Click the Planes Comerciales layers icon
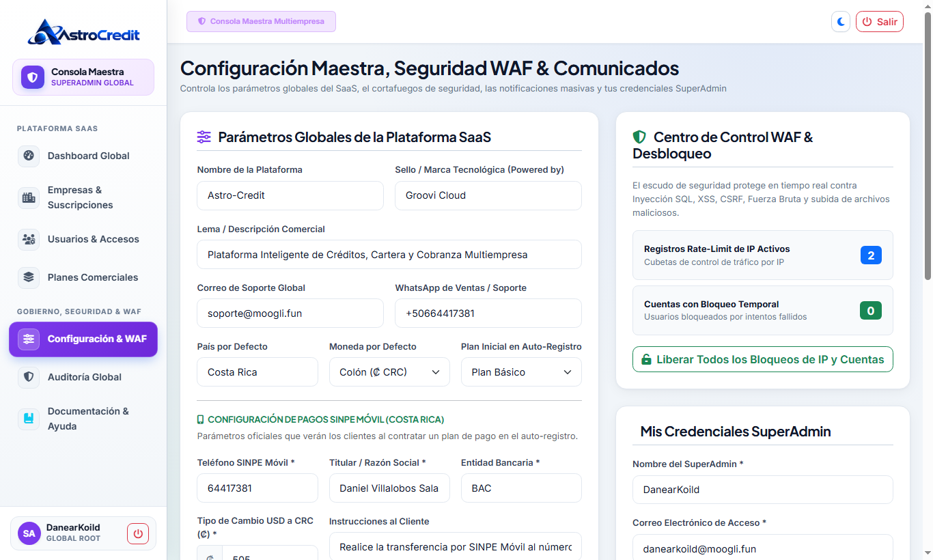Viewport: 933px width, 560px height. point(29,277)
